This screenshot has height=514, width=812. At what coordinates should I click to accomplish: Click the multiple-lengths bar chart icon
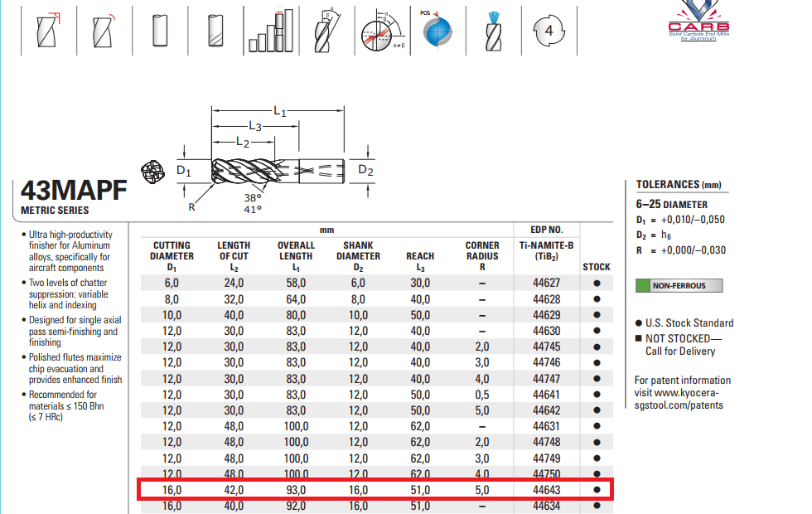point(271,31)
